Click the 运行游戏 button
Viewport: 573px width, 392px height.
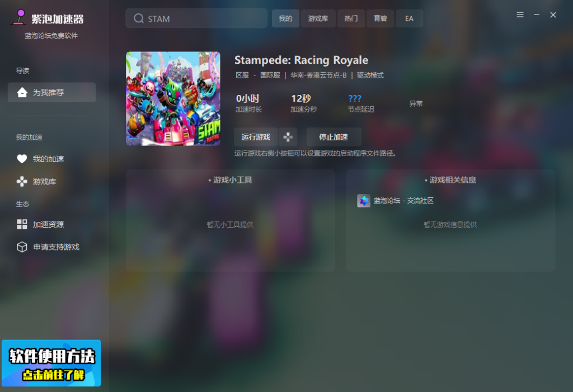click(x=256, y=137)
